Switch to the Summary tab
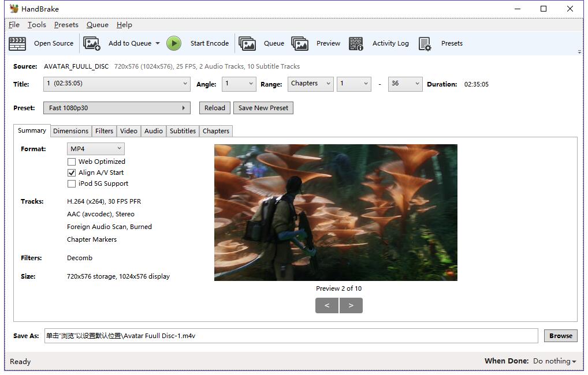Viewport: 588px width, 375px height. coord(32,130)
